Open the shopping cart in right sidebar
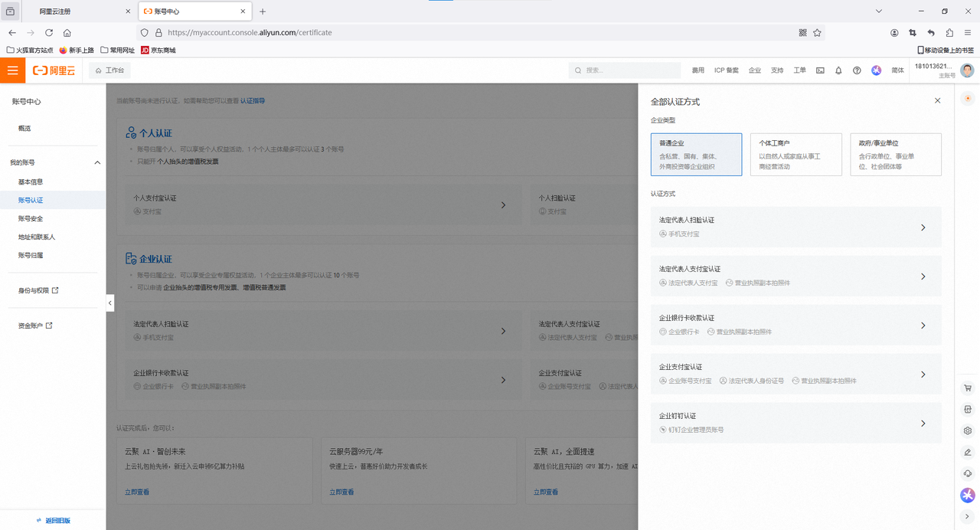 (x=968, y=388)
